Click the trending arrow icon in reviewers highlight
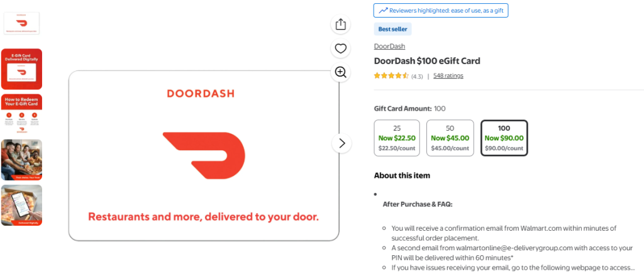644x276 pixels. tap(383, 11)
